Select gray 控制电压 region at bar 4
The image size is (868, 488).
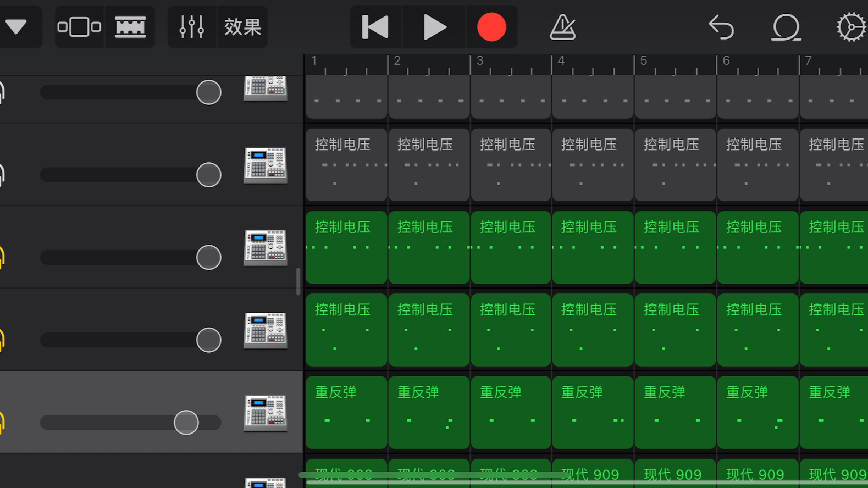593,165
